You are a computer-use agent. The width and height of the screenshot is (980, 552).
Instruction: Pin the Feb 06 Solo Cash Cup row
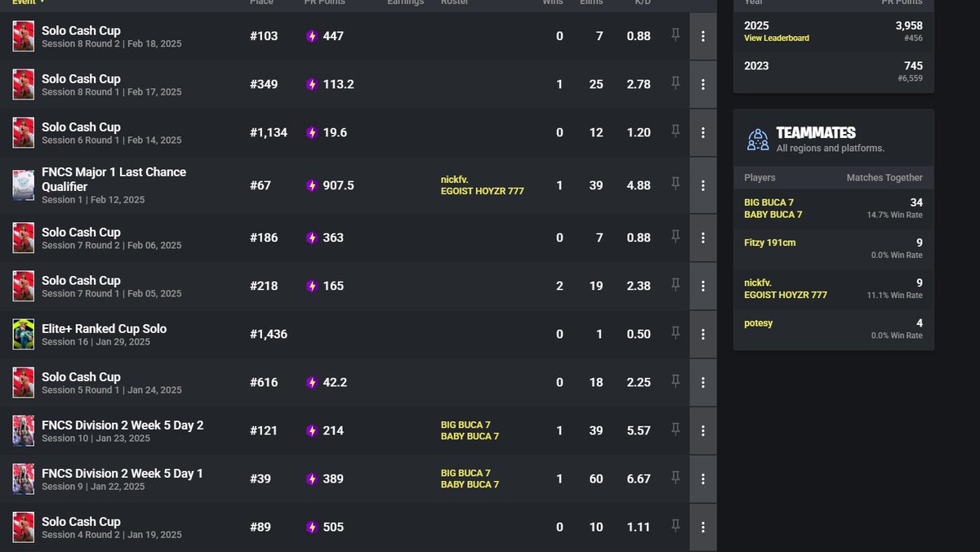(x=675, y=236)
